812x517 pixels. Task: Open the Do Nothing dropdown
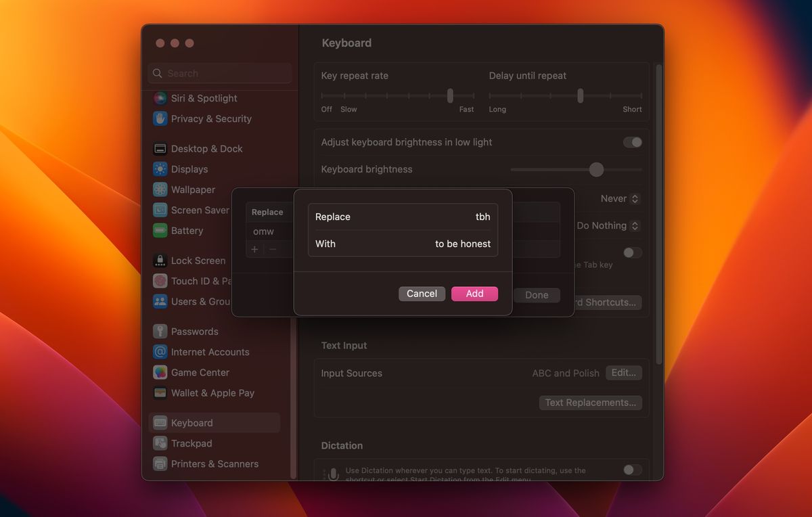coord(606,225)
